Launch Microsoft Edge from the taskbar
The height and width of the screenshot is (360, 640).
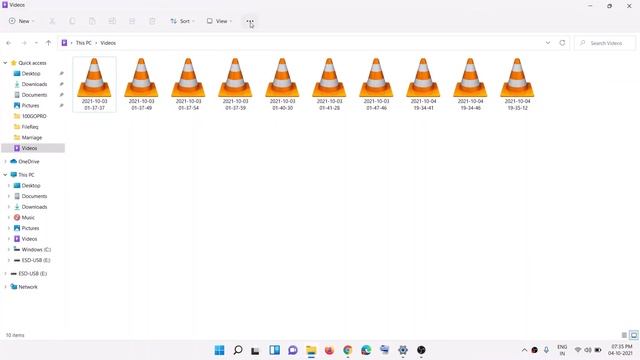[366, 350]
